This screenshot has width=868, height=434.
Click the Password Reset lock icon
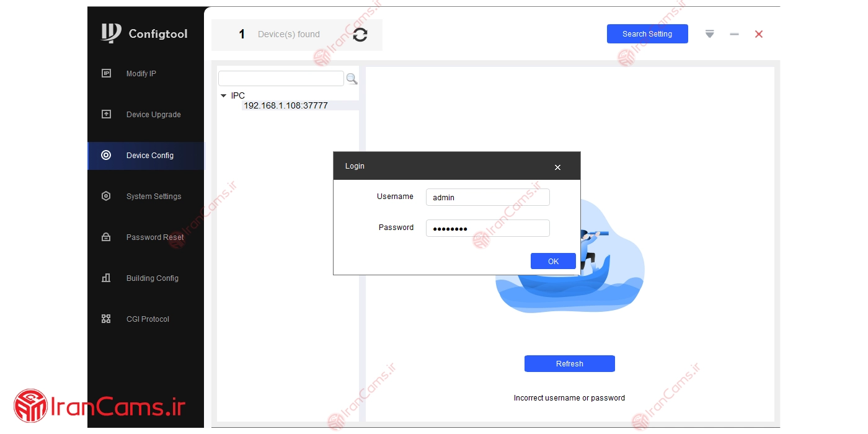coord(106,237)
